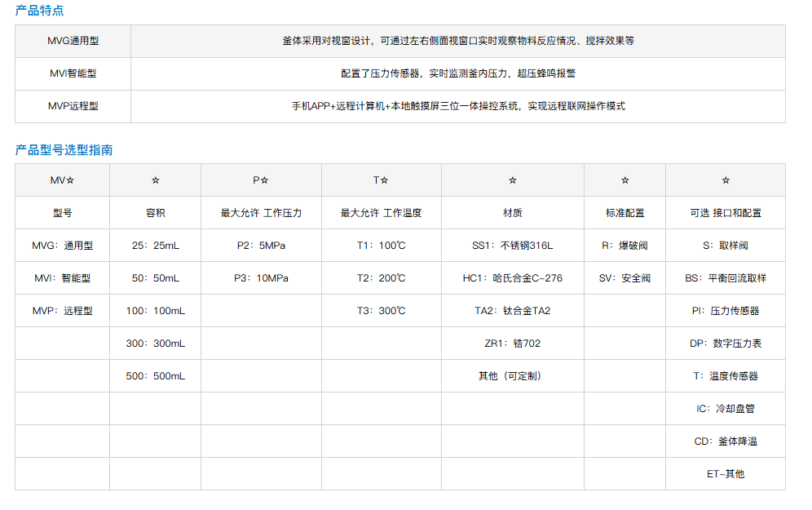Click the 25：25mL volume cell

[x=156, y=246]
